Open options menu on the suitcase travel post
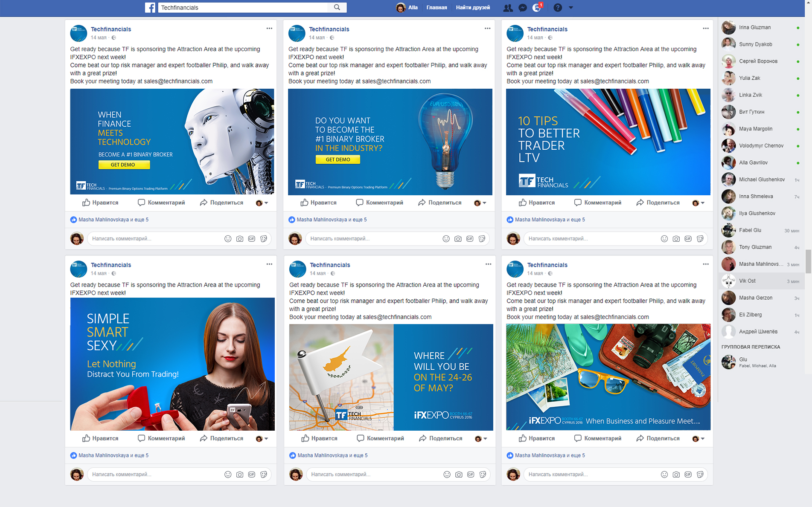Screen dimensions: 812x507 [x=706, y=264]
